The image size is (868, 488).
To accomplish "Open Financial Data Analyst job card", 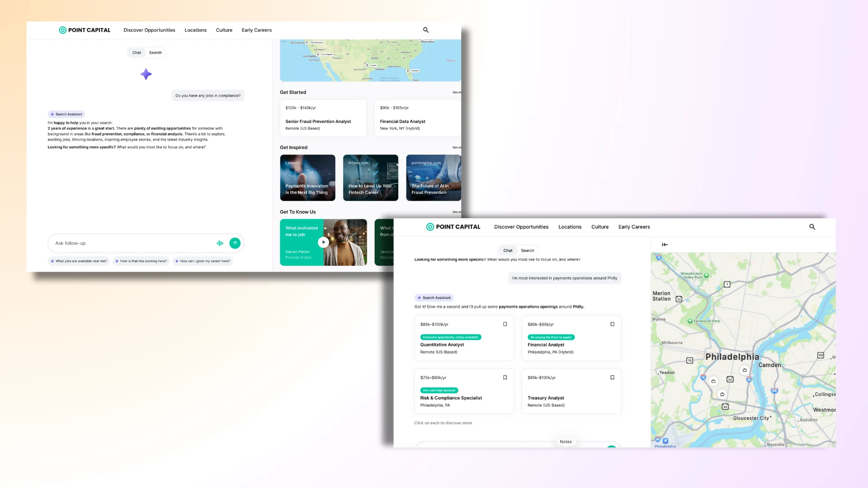I will pyautogui.click(x=418, y=118).
